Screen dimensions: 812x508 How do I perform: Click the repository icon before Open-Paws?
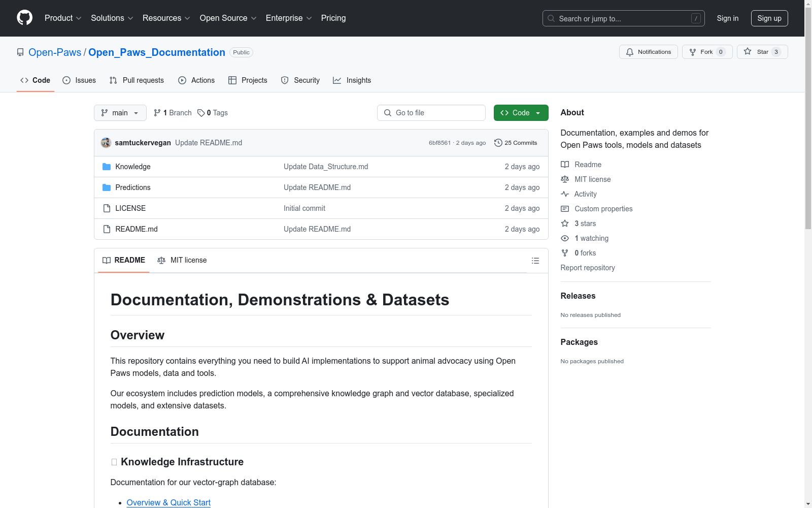20,52
